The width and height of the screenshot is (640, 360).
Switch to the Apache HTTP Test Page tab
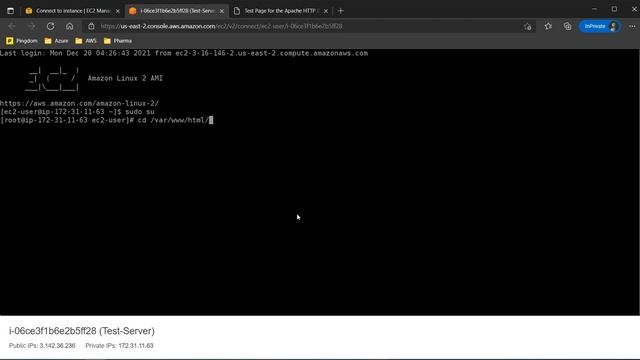[x=281, y=11]
